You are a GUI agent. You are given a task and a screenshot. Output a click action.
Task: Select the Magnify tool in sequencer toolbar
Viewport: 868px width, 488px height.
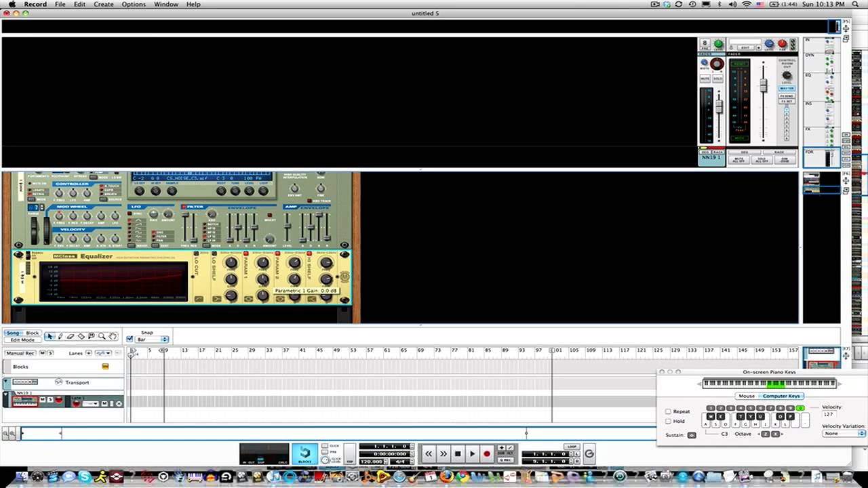coord(102,336)
